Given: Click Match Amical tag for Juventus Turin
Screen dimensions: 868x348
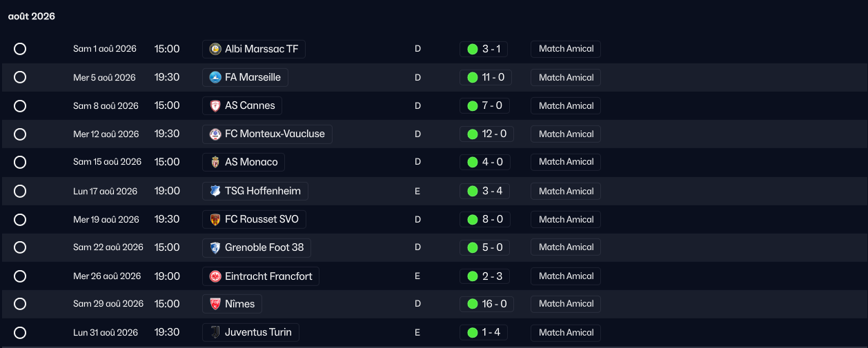Looking at the screenshot, I should (566, 332).
